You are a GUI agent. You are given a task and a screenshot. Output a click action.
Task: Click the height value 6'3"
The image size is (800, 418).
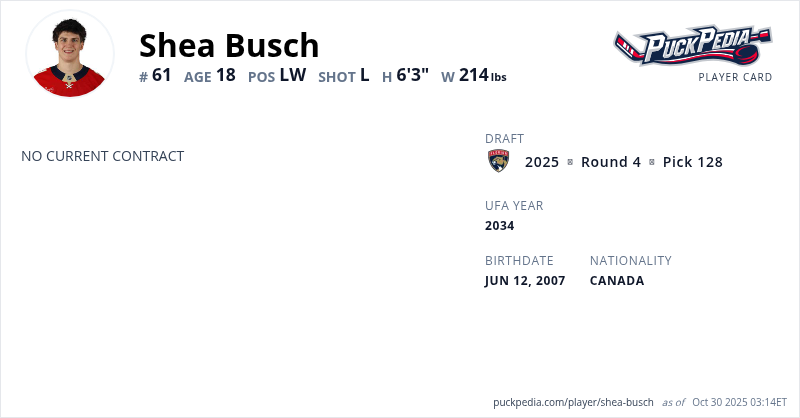click(x=413, y=75)
